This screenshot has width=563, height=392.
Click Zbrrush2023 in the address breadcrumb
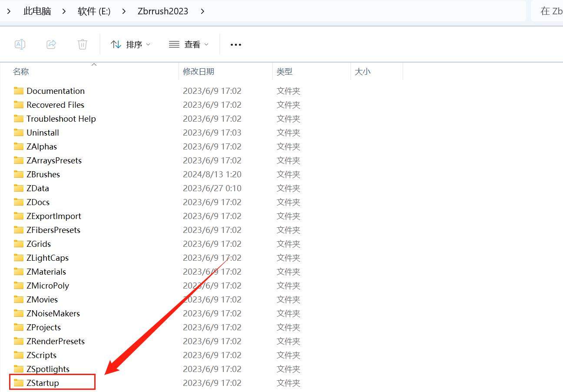[163, 11]
